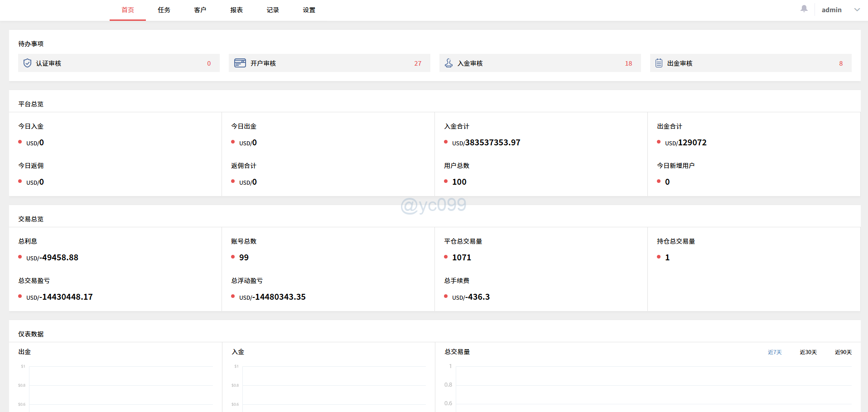The width and height of the screenshot is (868, 412).
Task: Switch chart range to 近90天
Action: pyautogui.click(x=843, y=352)
